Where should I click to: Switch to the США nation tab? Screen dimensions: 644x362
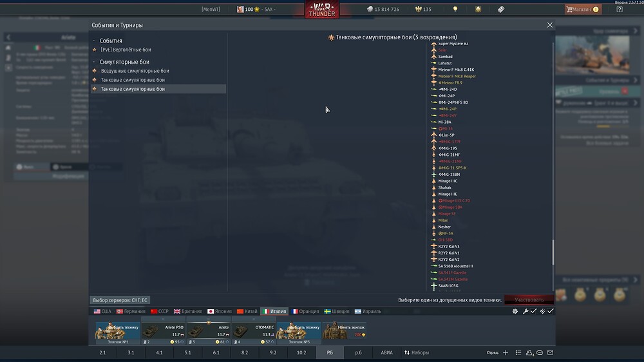click(x=102, y=312)
